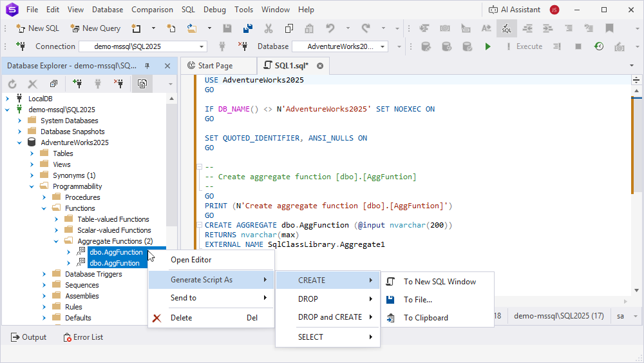Click the New SQL toolbar button

click(37, 28)
